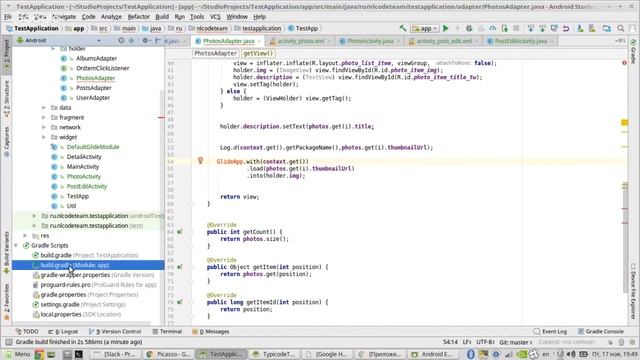Switch to PostEditActivity.java tab

point(520,41)
